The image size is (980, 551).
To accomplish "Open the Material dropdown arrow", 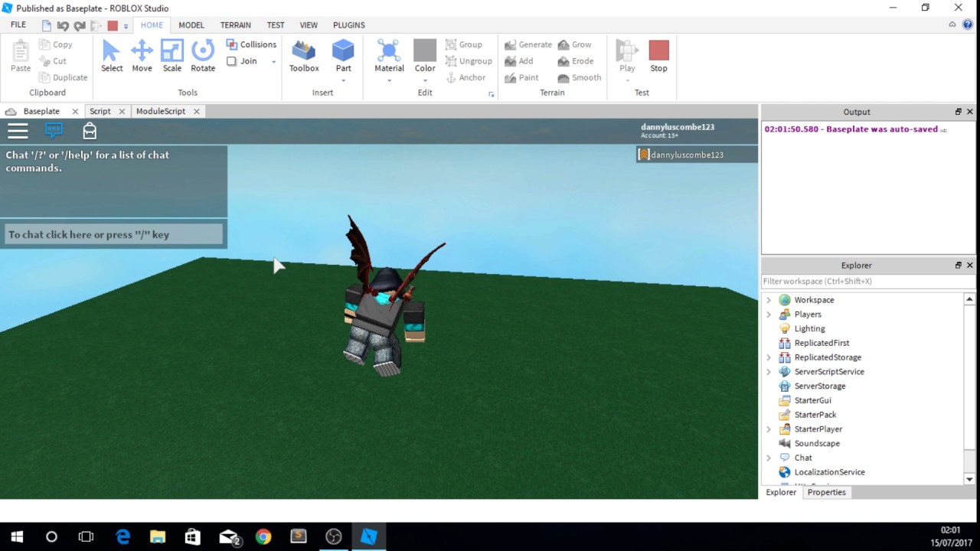I will (x=389, y=80).
